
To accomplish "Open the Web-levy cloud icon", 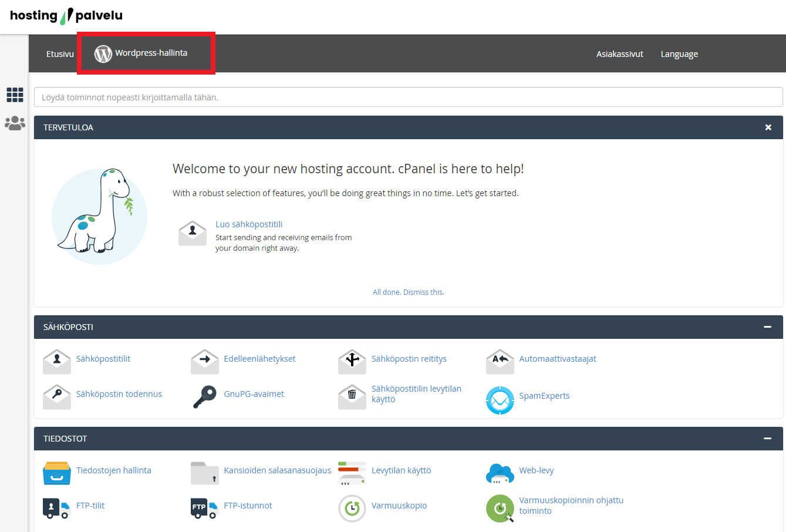I will pos(500,472).
